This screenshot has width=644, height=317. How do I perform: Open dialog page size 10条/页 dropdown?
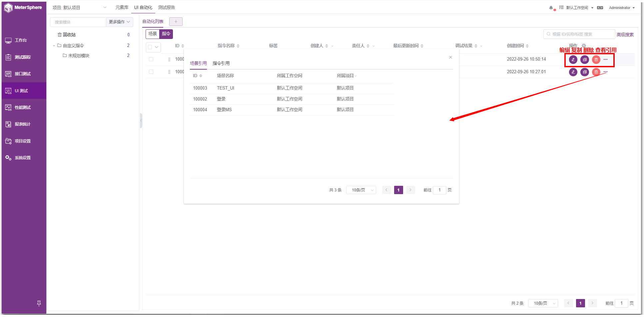[x=361, y=190]
